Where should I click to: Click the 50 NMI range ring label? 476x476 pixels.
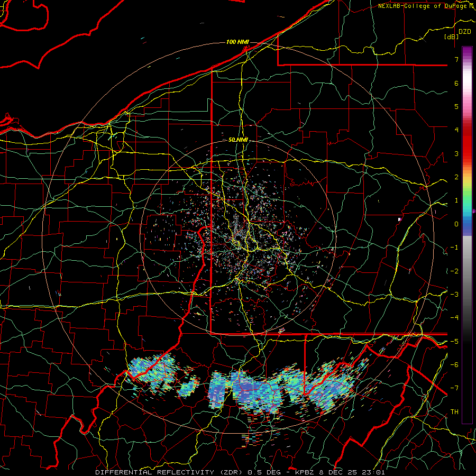point(239,140)
